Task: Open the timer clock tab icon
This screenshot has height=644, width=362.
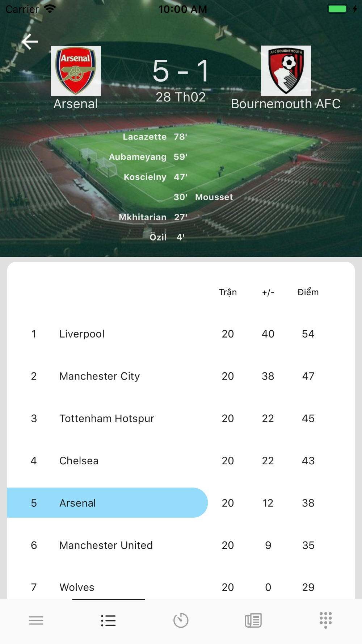Action: tap(181, 620)
